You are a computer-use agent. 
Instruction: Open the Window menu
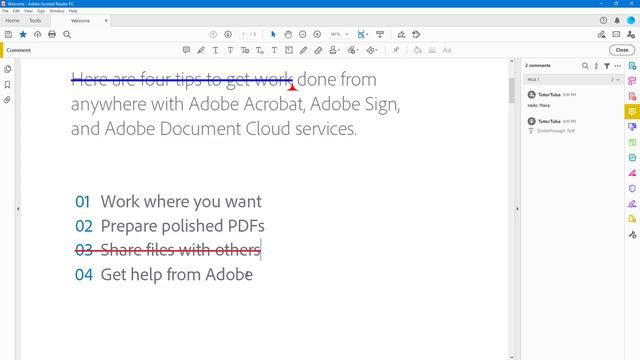[x=57, y=11]
